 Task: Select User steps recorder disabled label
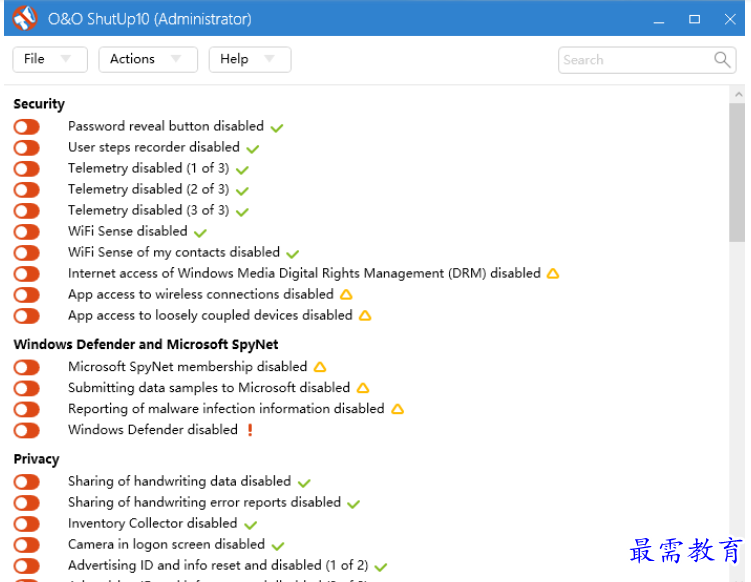tap(154, 147)
